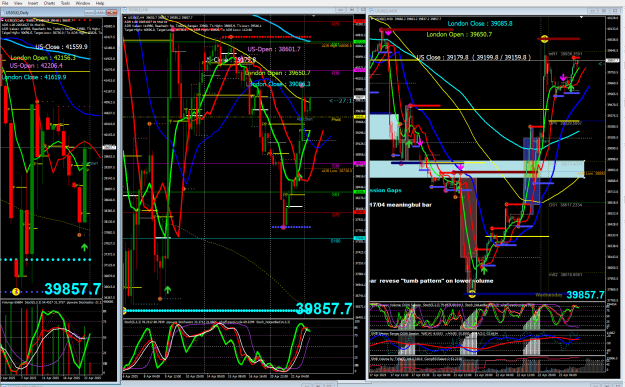
Task: Click 'London Open : 39650.7' label on H4 chart
Action: point(277,73)
